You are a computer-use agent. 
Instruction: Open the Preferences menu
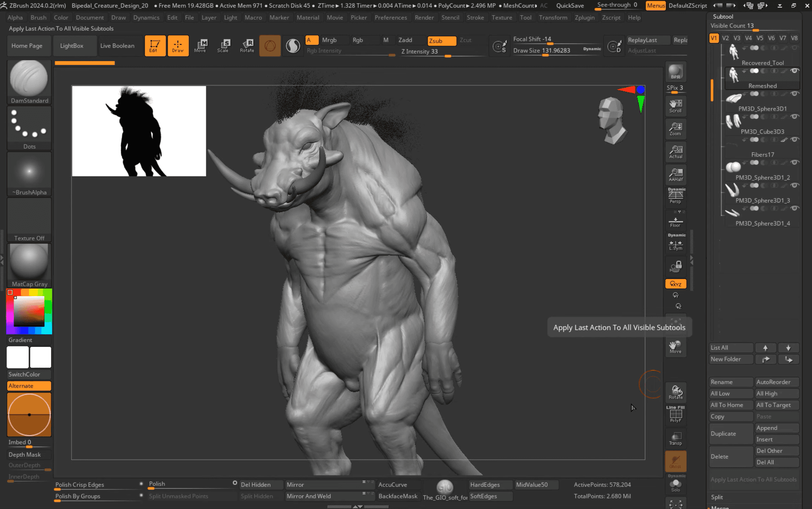point(390,17)
